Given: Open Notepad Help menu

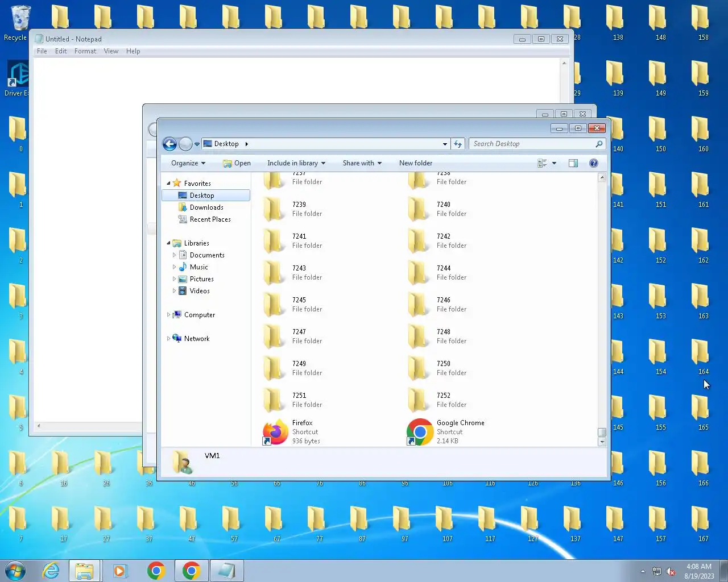Looking at the screenshot, I should (x=133, y=51).
